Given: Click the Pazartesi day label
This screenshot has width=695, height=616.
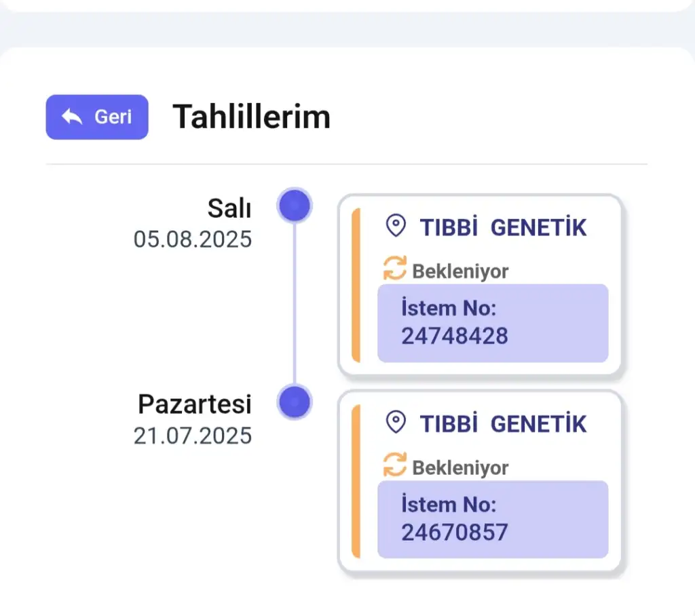Looking at the screenshot, I should pos(195,404).
